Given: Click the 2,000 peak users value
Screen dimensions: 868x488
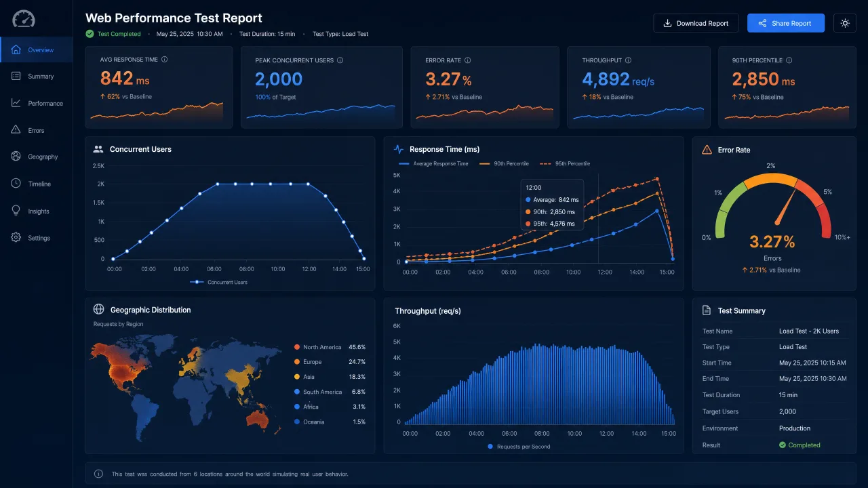Looking at the screenshot, I should [x=279, y=79].
